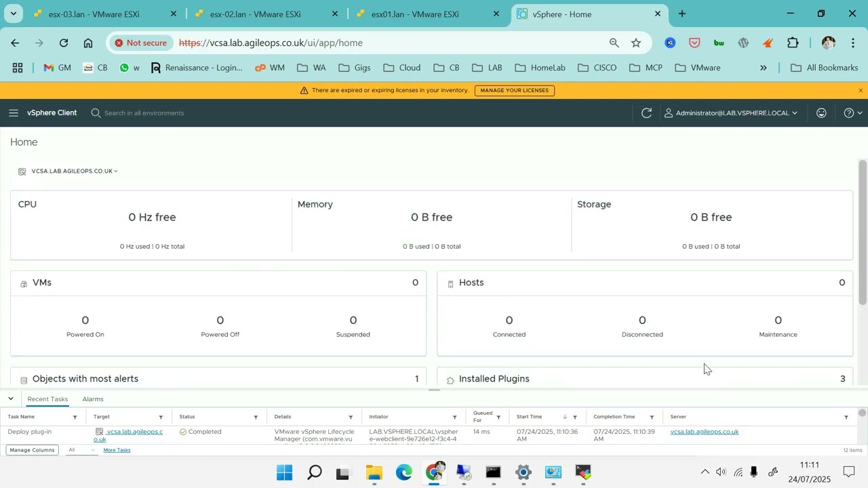Click the Powered Off VM count
The width and height of the screenshot is (868, 488).
[x=220, y=321]
